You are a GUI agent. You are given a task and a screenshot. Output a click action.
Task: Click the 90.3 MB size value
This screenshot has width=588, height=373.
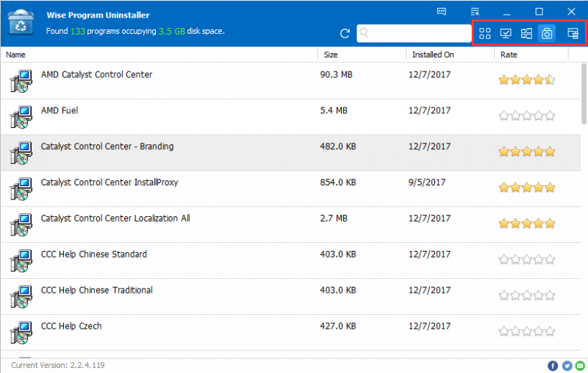(336, 75)
